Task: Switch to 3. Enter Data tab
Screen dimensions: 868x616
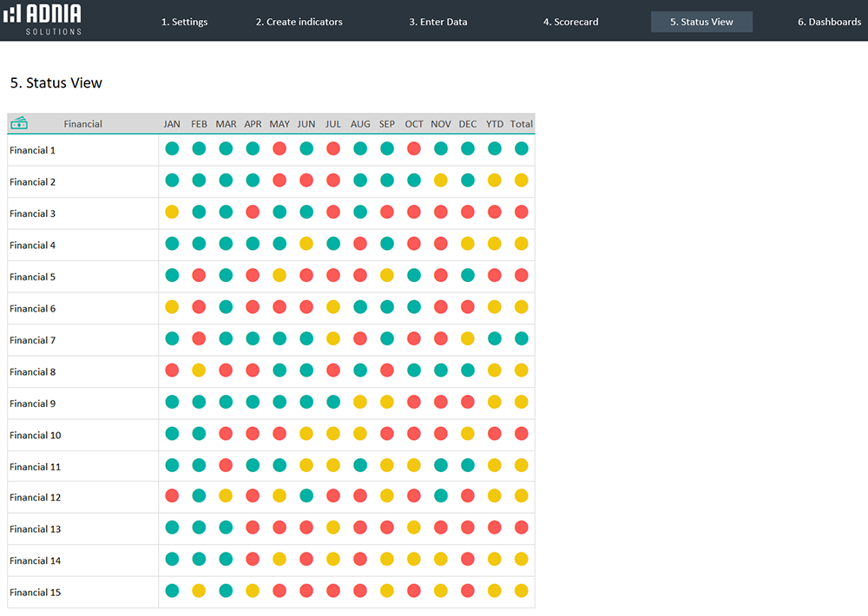Action: point(438,22)
